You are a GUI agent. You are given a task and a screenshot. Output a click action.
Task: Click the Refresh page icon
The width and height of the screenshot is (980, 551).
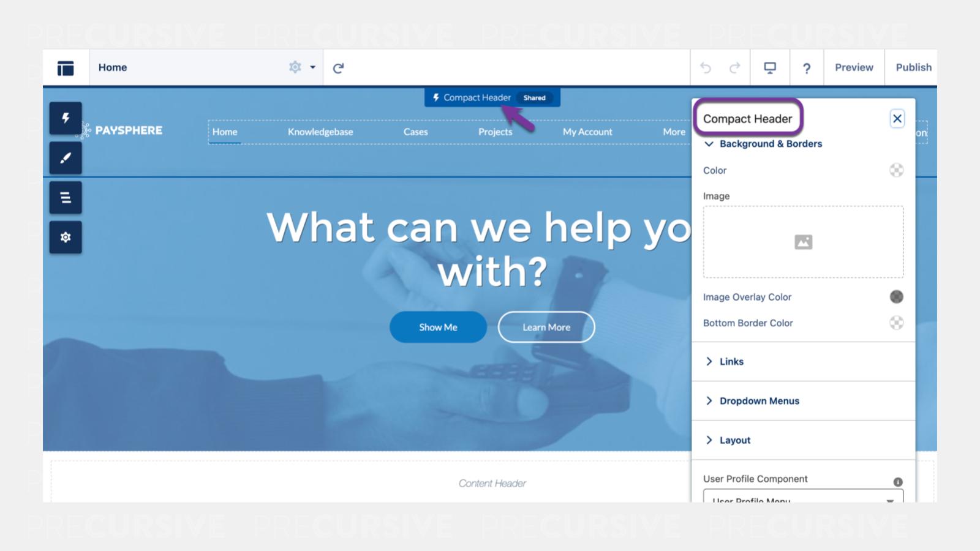coord(338,68)
